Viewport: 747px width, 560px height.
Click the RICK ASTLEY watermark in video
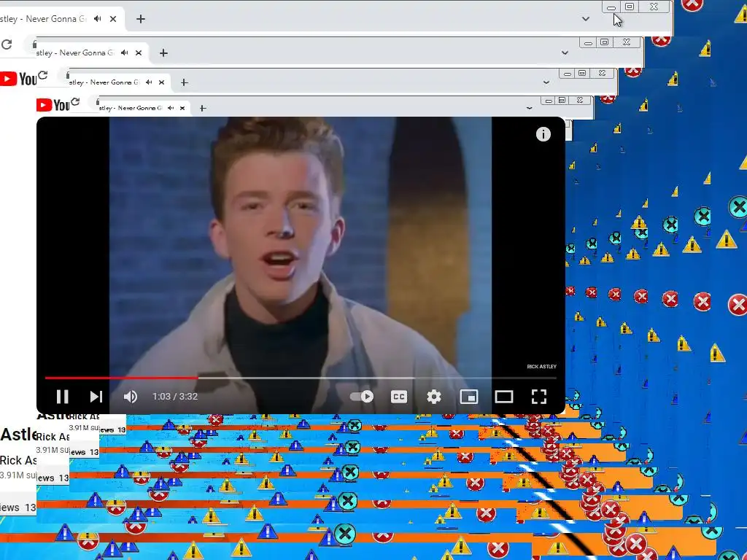(542, 367)
